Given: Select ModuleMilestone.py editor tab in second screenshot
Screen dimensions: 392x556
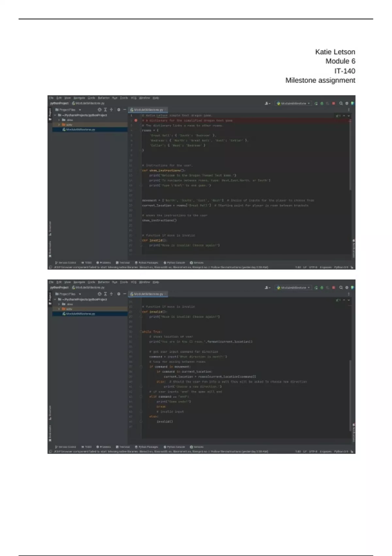Looking at the screenshot, I should (x=147, y=294).
